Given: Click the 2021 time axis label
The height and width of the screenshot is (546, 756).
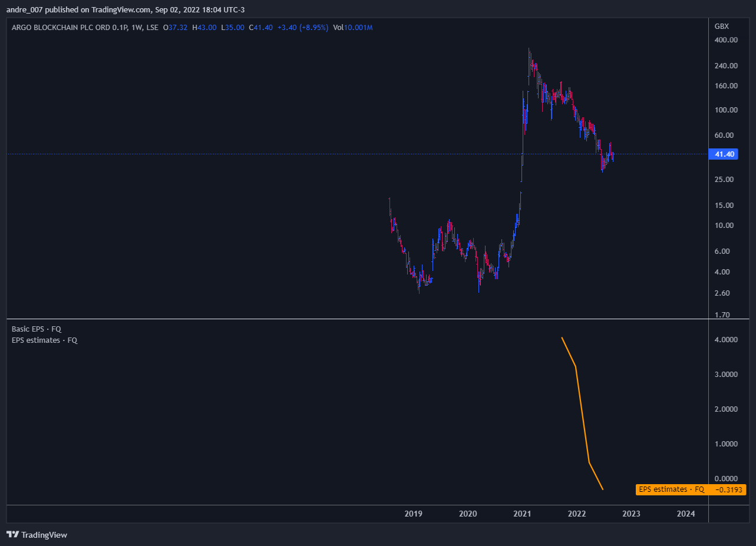Looking at the screenshot, I should point(522,514).
